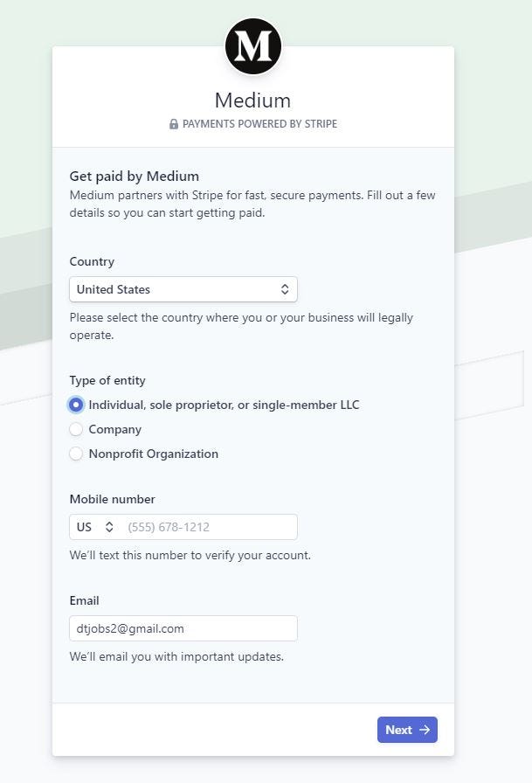Choose the Company entity radio button

tap(76, 429)
